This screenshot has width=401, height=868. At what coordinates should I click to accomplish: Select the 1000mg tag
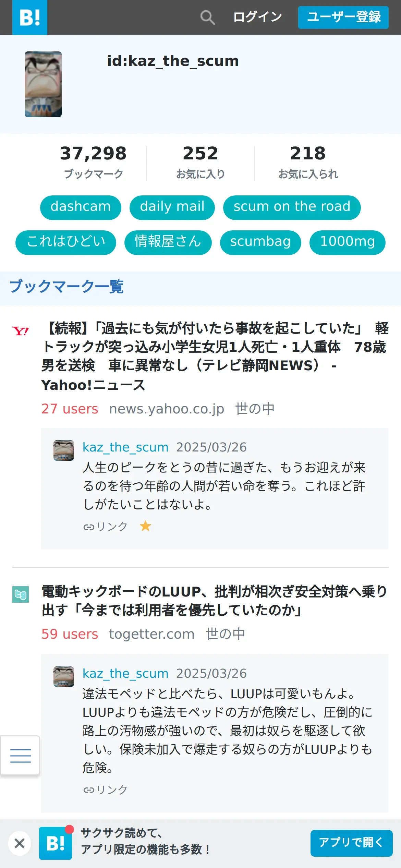(x=348, y=242)
